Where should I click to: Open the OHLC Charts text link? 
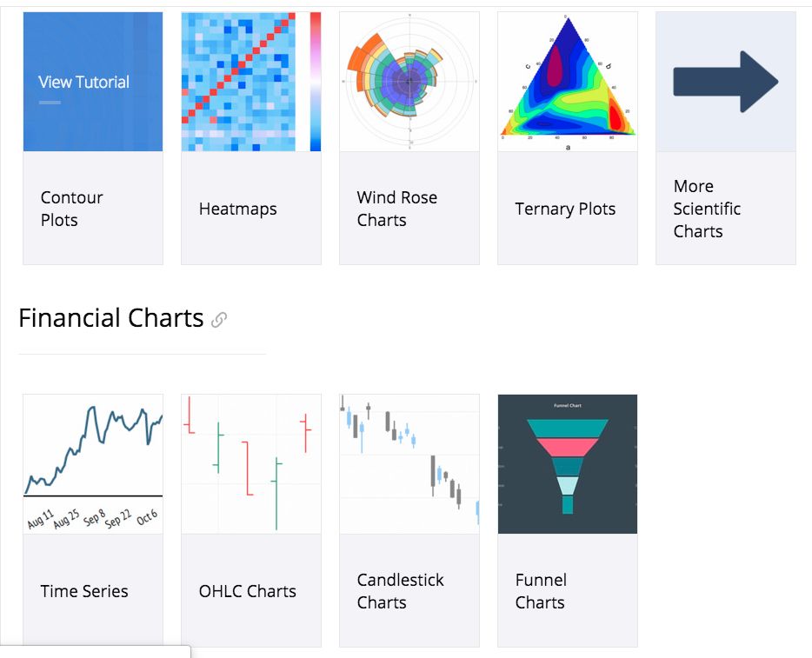[x=248, y=591]
